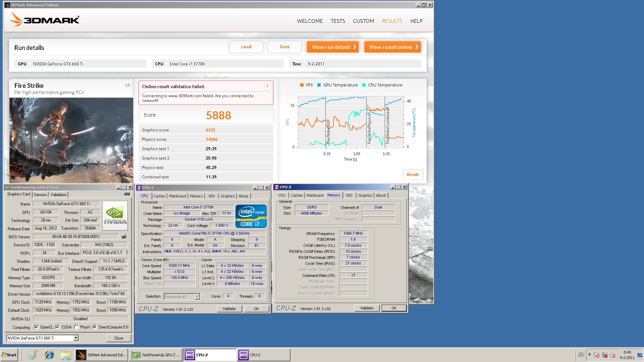
Task: Toggle the OpenCL checkbox
Action: (37, 327)
